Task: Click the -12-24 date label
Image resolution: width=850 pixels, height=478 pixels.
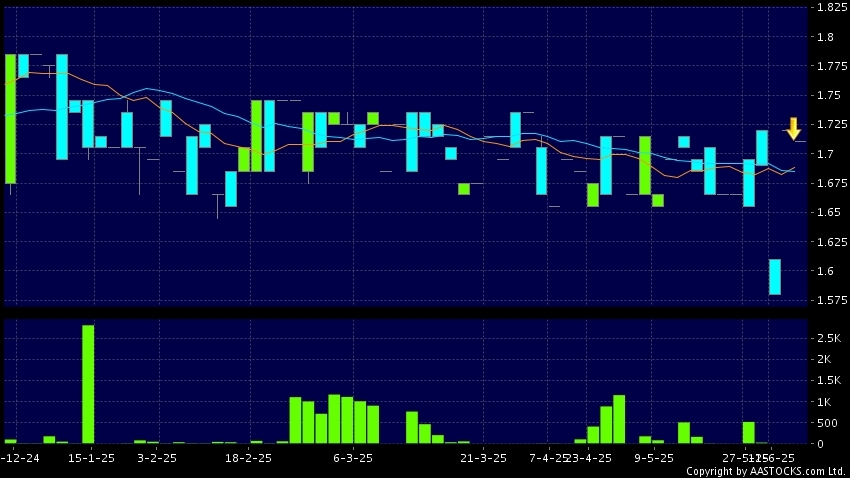Action: (x=20, y=458)
